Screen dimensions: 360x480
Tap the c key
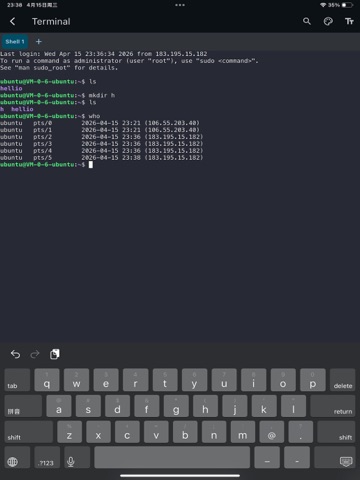[x=127, y=432]
